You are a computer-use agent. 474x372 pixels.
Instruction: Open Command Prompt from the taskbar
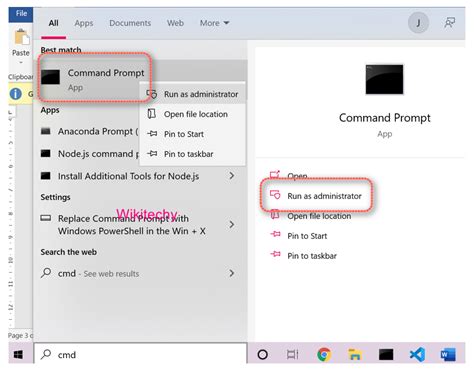pos(386,354)
